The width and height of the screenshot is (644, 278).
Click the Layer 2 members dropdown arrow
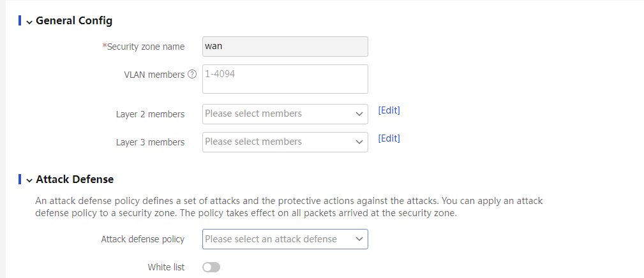tap(359, 114)
